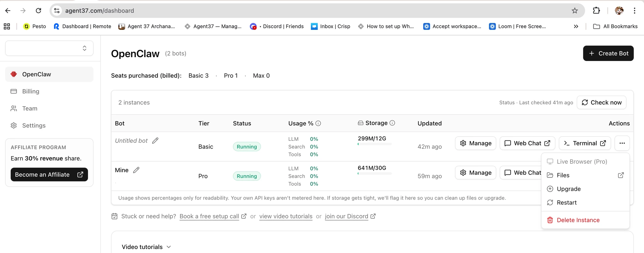The width and height of the screenshot is (644, 253).
Task: Click Storage info icon
Action: 392,123
